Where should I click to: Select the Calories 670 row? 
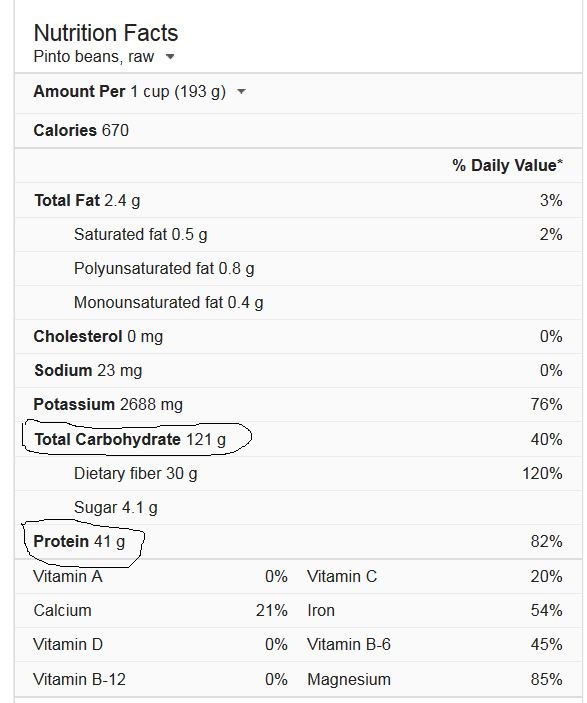point(298,130)
